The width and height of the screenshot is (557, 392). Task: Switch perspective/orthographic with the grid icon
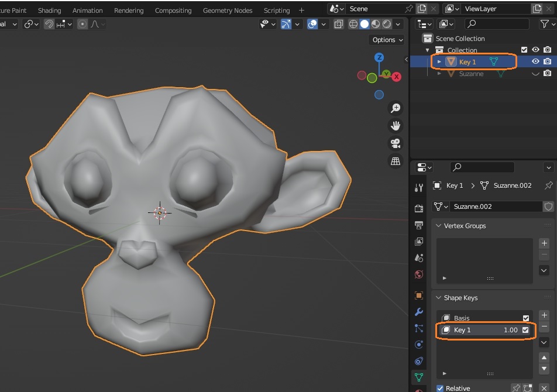click(x=396, y=161)
